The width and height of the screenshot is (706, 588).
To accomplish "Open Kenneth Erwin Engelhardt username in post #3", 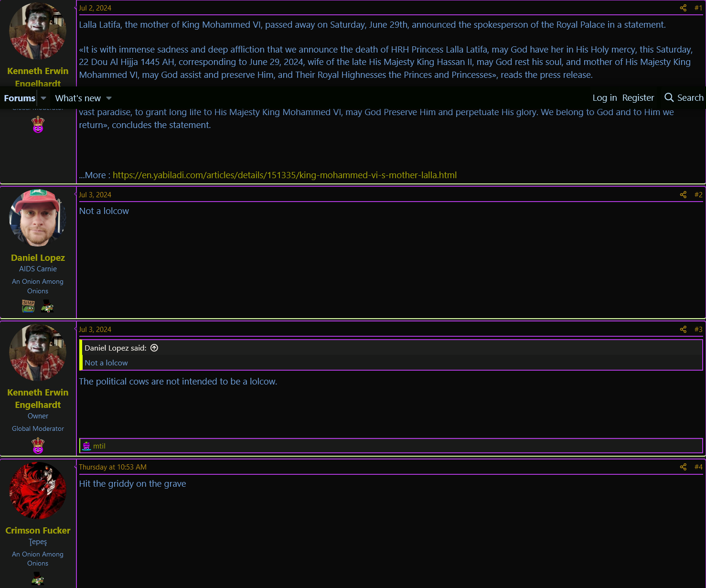I will pos(38,398).
